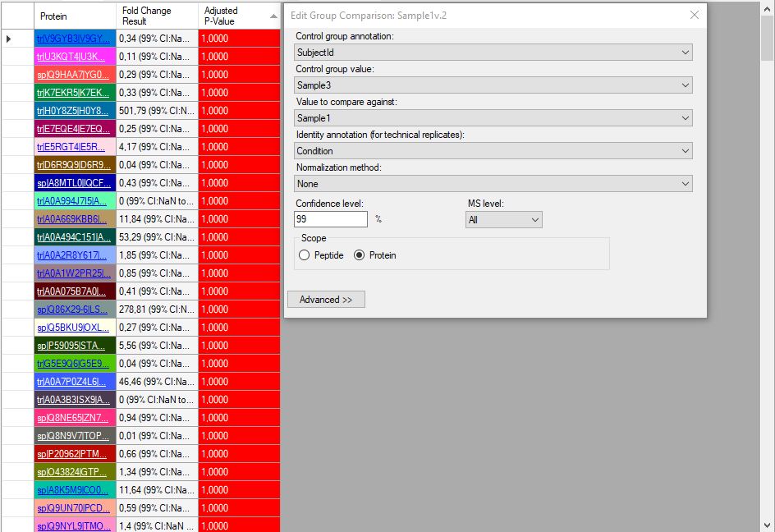Image resolution: width=775 pixels, height=532 pixels.
Task: Click the scroll down arrow of the scrollbar
Action: pos(767,525)
